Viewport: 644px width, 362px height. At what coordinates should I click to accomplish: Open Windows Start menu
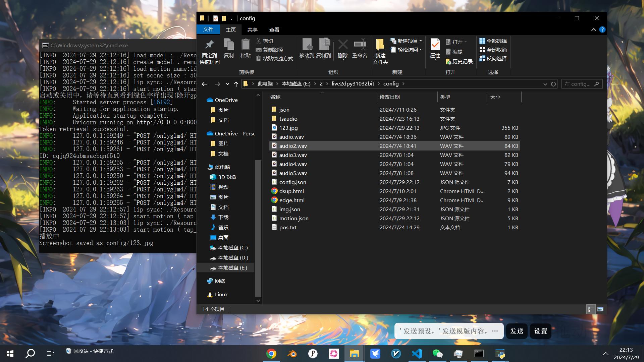tap(10, 354)
